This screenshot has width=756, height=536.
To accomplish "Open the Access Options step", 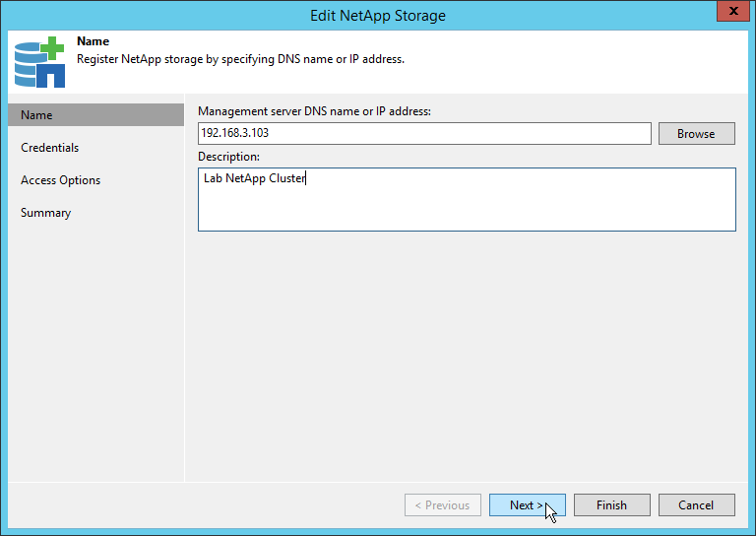I will click(x=61, y=180).
